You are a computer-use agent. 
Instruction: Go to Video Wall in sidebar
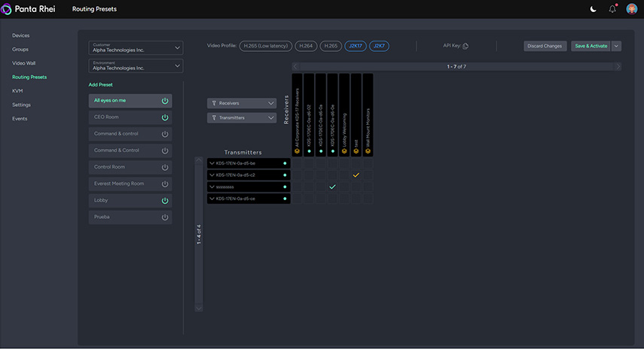pyautogui.click(x=25, y=63)
